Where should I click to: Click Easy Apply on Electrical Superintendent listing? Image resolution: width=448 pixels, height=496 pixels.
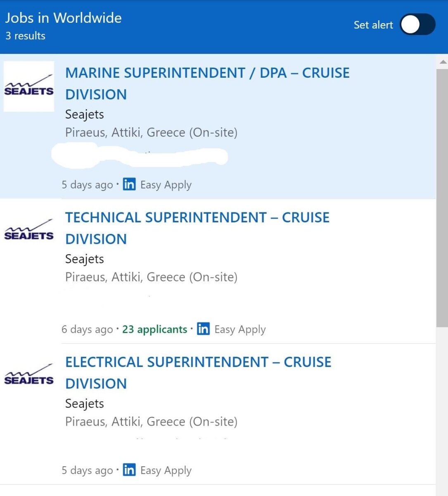166,470
